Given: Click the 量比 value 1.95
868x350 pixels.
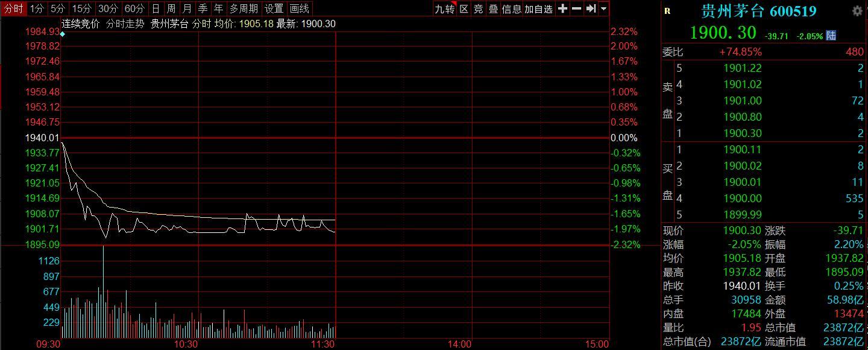Looking at the screenshot, I should tap(751, 328).
